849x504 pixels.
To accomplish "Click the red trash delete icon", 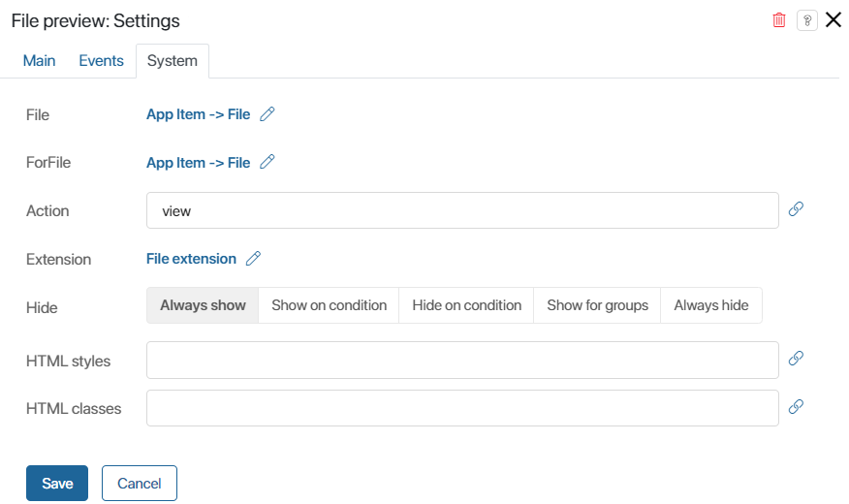I will point(779,20).
